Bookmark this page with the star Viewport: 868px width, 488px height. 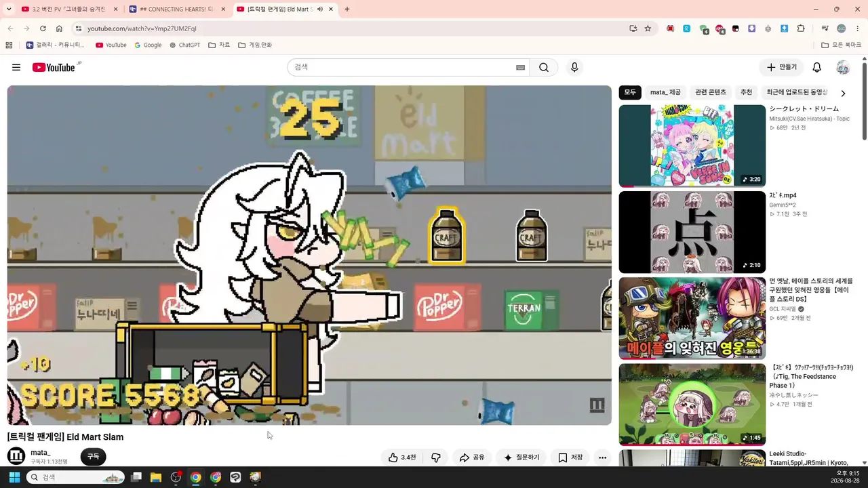[x=648, y=28]
